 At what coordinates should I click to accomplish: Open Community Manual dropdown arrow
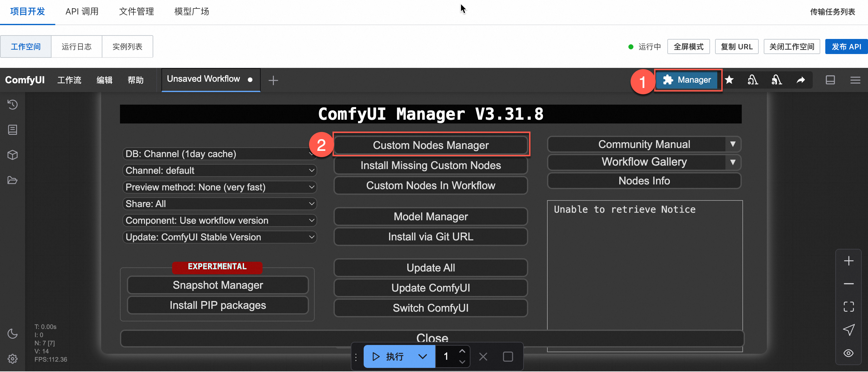tap(733, 144)
